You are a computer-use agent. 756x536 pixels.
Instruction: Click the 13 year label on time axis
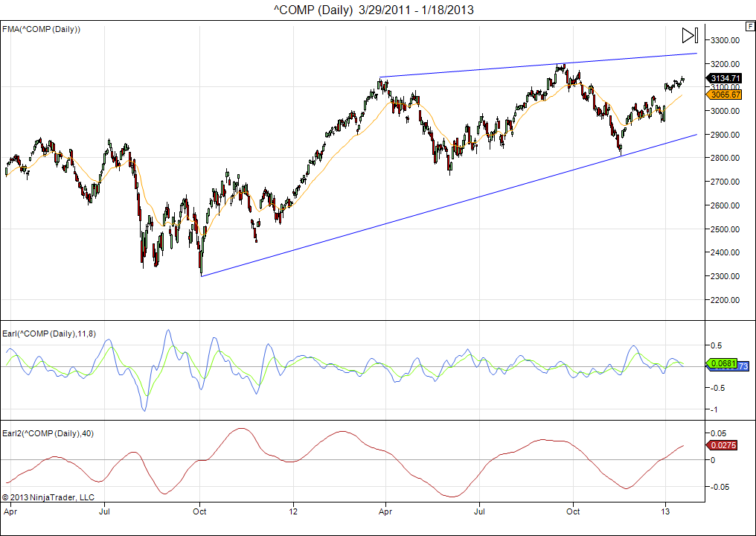click(664, 511)
